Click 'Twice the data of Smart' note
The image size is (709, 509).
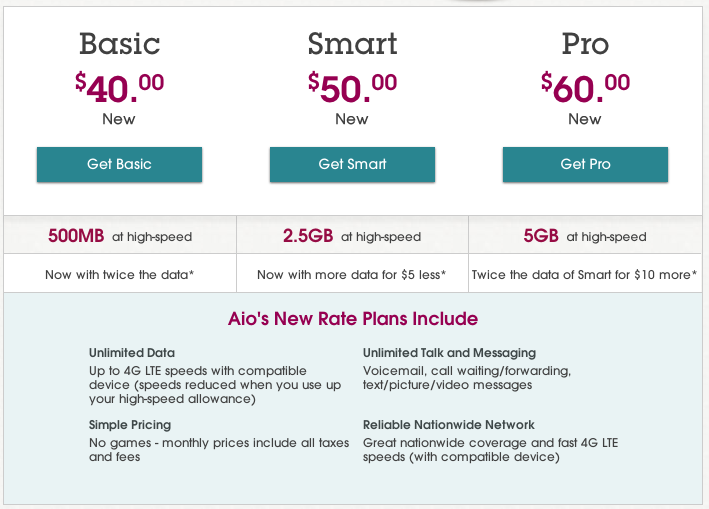(585, 274)
